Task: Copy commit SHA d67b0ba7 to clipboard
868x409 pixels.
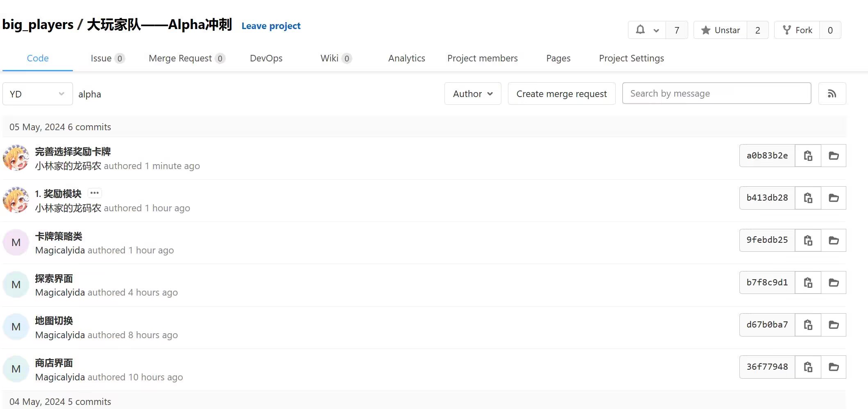Action: [808, 325]
